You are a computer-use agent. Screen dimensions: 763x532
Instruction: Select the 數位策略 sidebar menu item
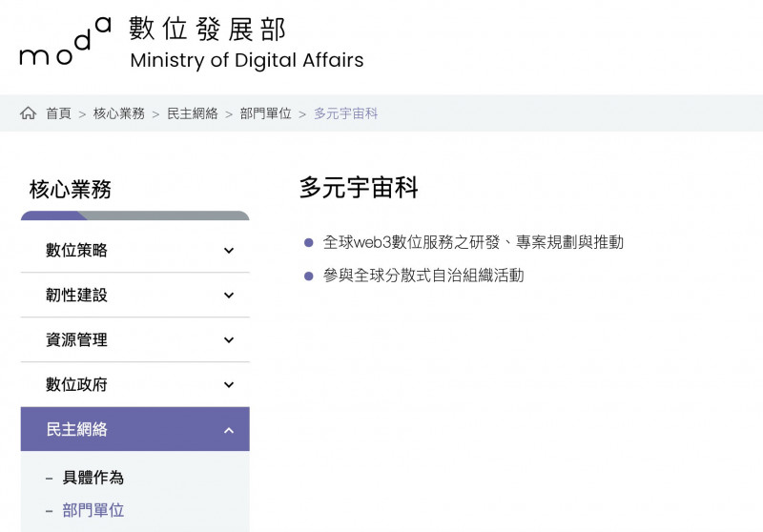tap(134, 250)
